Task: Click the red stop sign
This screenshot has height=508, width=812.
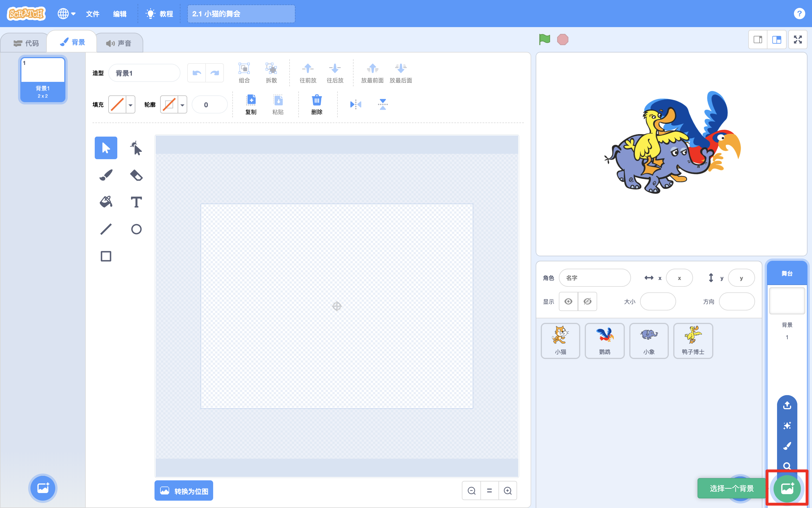Action: [x=563, y=39]
